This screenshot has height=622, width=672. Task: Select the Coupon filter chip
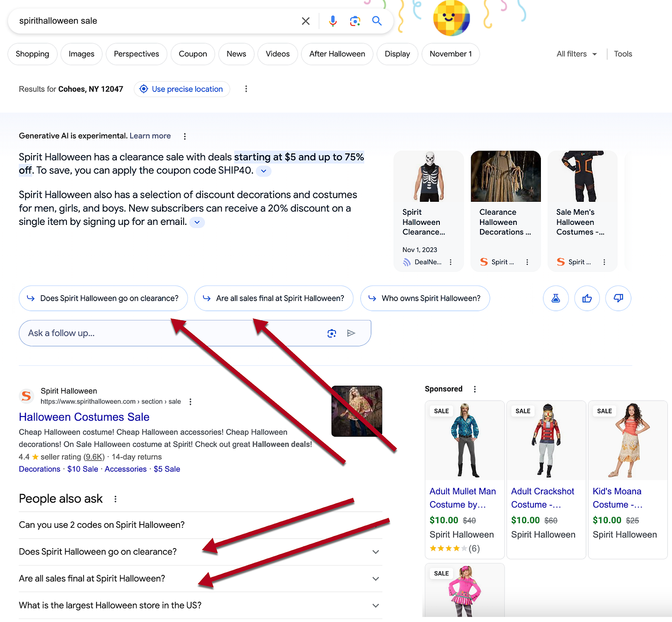tap(193, 54)
